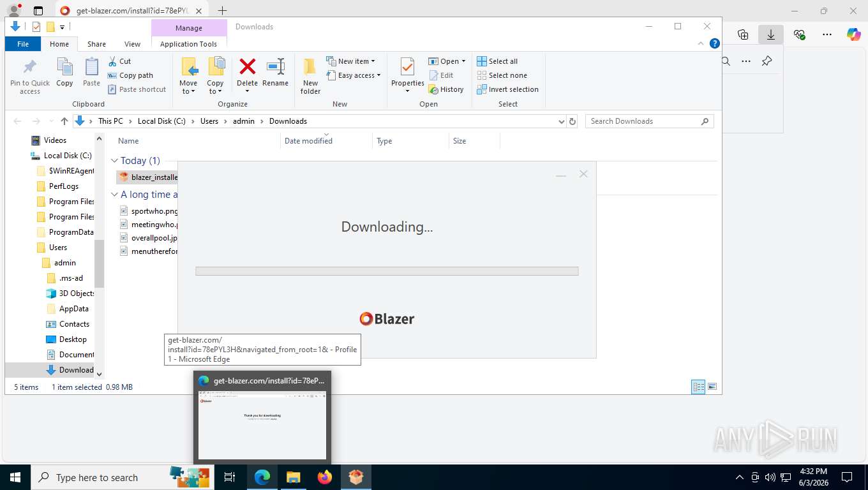Click the Manage contextual tab
Image resolution: width=868 pixels, height=490 pixels.
pyautogui.click(x=189, y=28)
